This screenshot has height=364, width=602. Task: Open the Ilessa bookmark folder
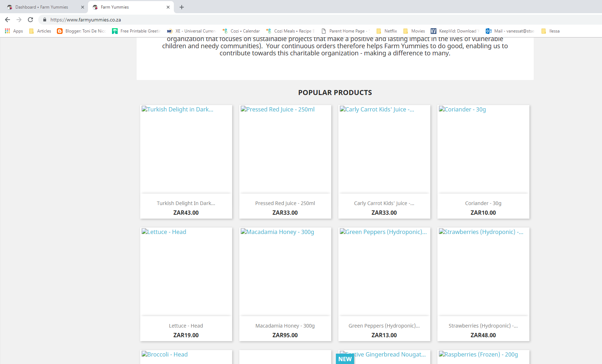(550, 31)
